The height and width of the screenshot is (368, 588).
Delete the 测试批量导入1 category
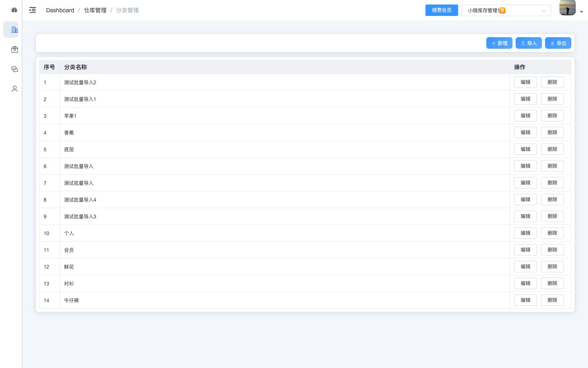coord(552,99)
